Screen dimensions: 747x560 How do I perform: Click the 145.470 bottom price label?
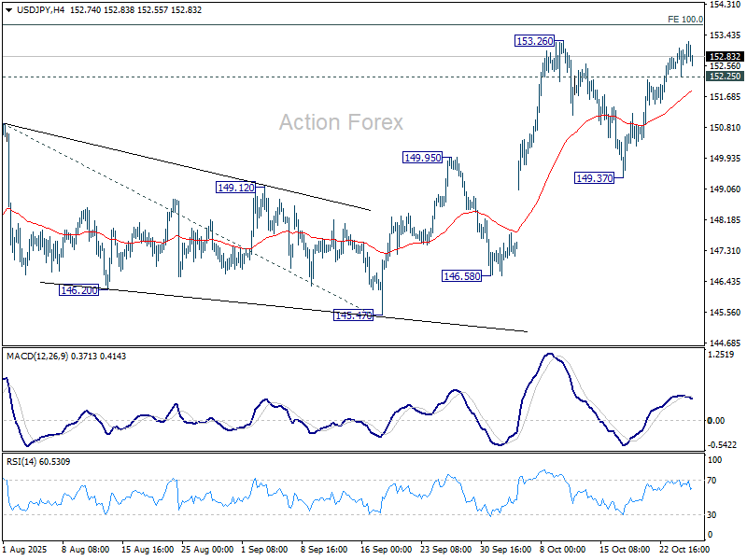[x=353, y=315]
